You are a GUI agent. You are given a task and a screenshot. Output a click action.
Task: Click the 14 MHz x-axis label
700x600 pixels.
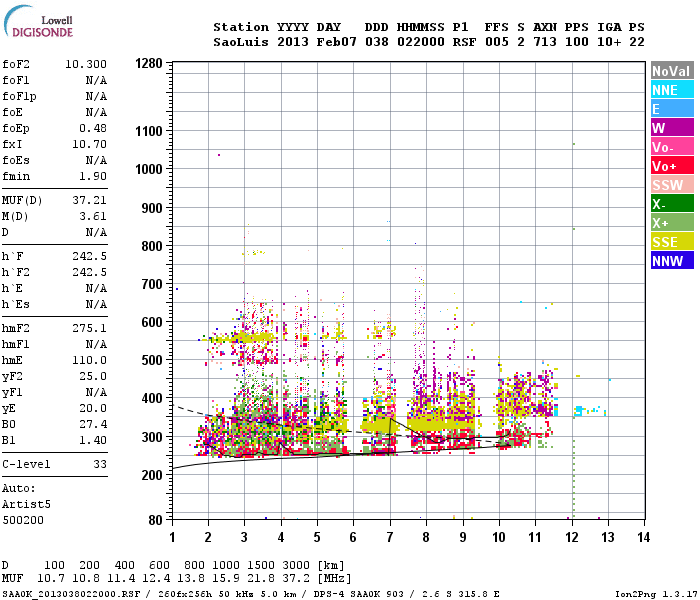(643, 537)
